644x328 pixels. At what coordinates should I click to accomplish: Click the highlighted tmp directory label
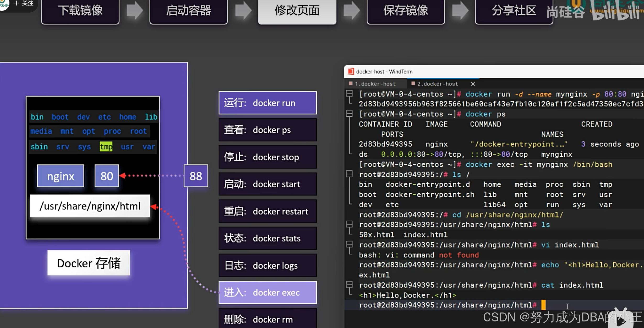pyautogui.click(x=106, y=147)
